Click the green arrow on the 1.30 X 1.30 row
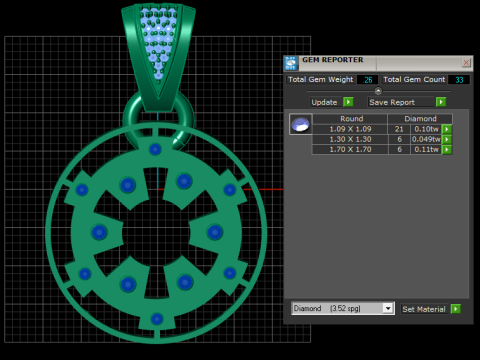480x360 pixels. [447, 139]
